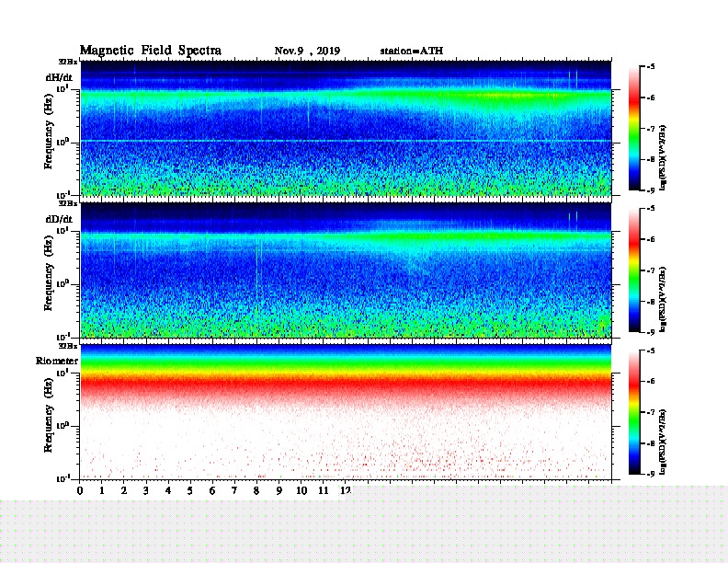Click hour tick label "8" on time axis

256,490
